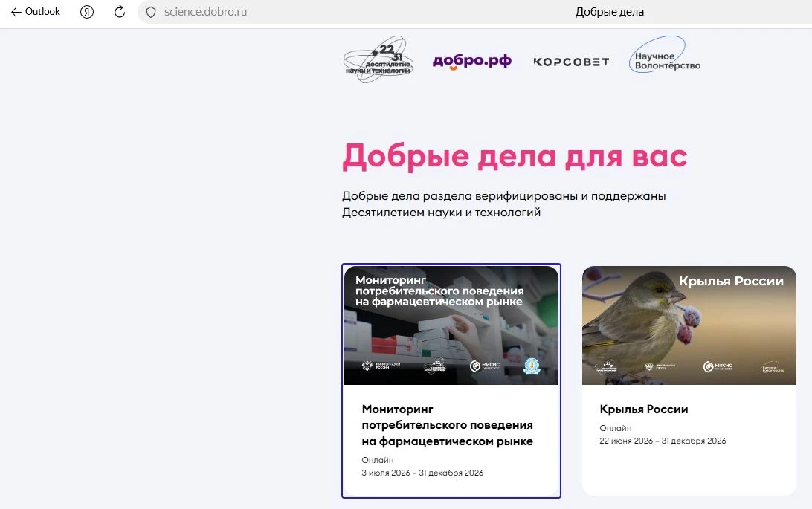This screenshot has width=812, height=509.
Task: Select dates 3 июля 2026 – 31 декабря 2026
Action: [x=422, y=473]
